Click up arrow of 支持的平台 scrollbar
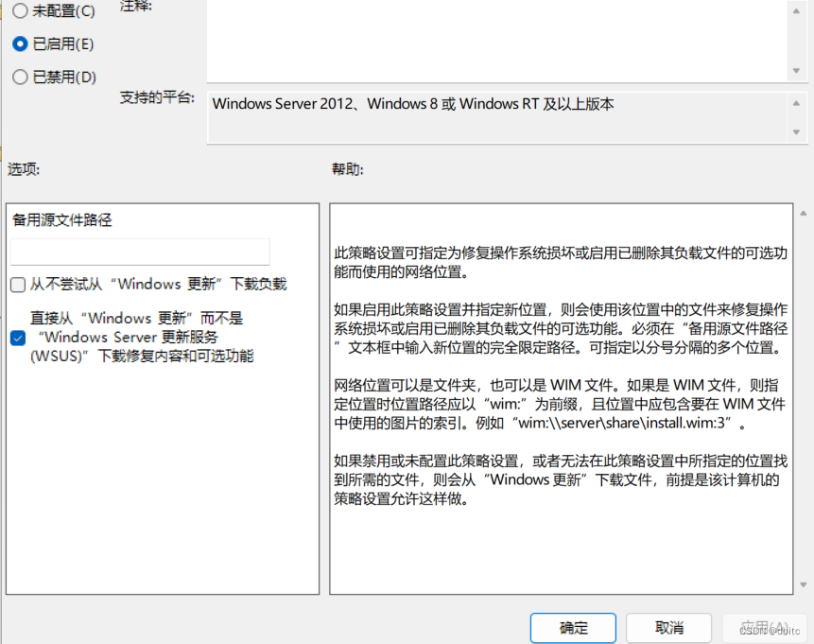Viewport: 814px width, 644px height. click(x=796, y=103)
